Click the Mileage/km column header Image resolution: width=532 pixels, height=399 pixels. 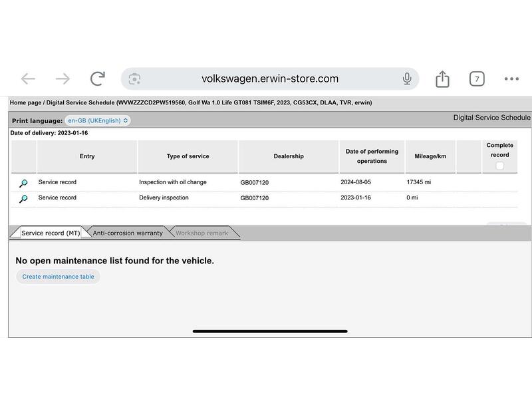point(430,156)
